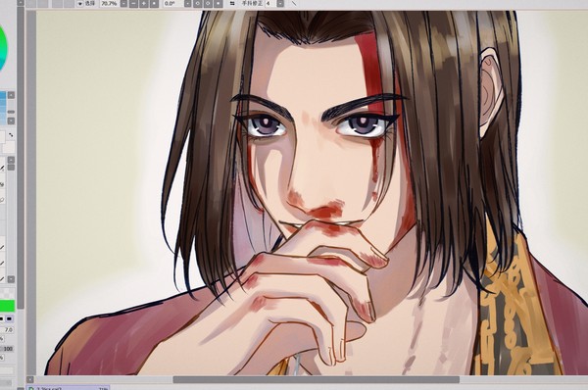The width and height of the screenshot is (588, 390).
Task: Pick a color from the green color wheel
Action: point(3,49)
